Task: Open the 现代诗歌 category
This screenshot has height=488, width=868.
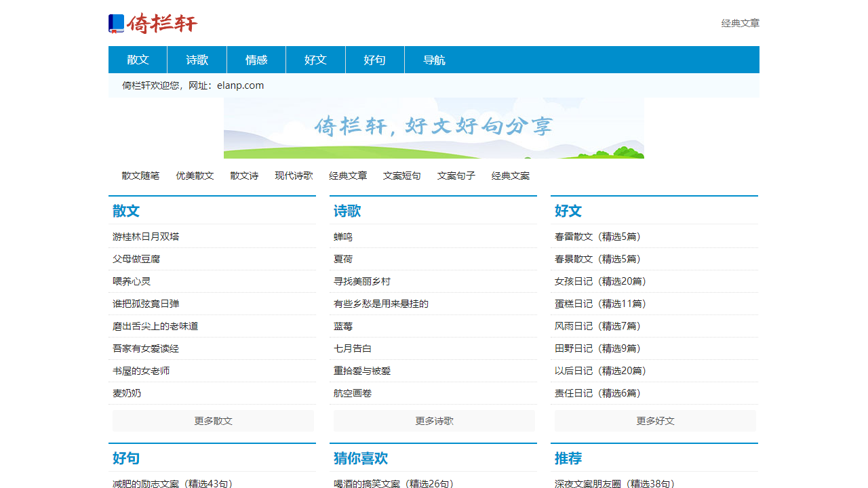Action: pos(293,175)
